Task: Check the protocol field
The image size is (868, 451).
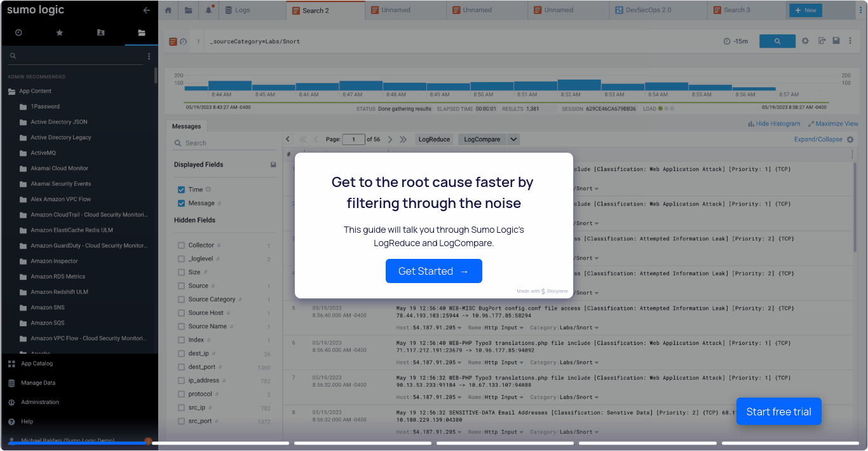Action: (182, 394)
